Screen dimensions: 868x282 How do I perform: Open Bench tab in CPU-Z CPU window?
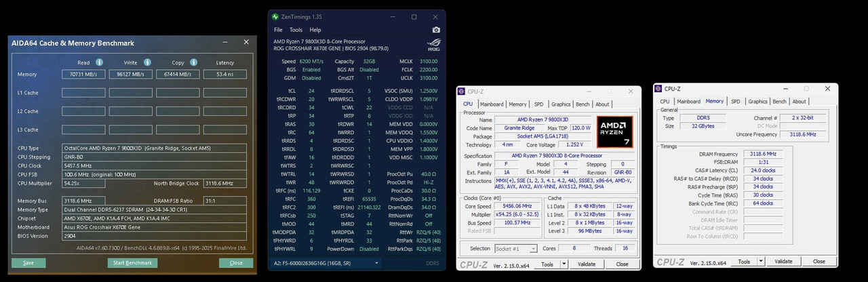point(583,104)
